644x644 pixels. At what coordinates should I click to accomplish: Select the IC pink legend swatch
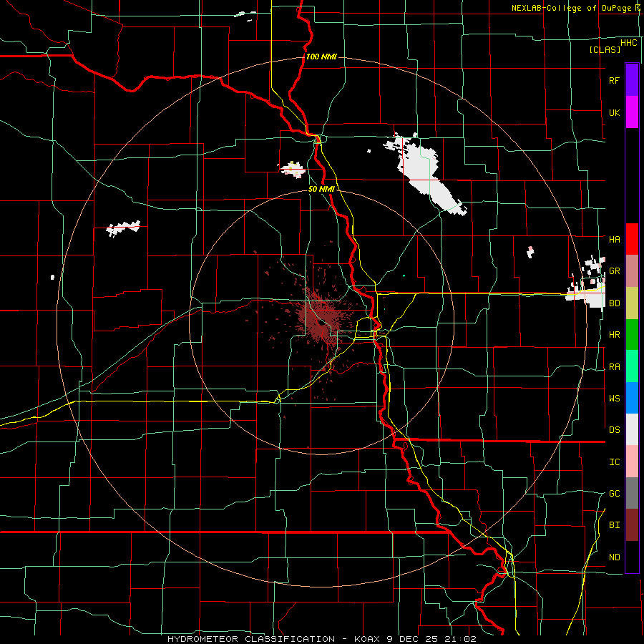click(x=632, y=462)
